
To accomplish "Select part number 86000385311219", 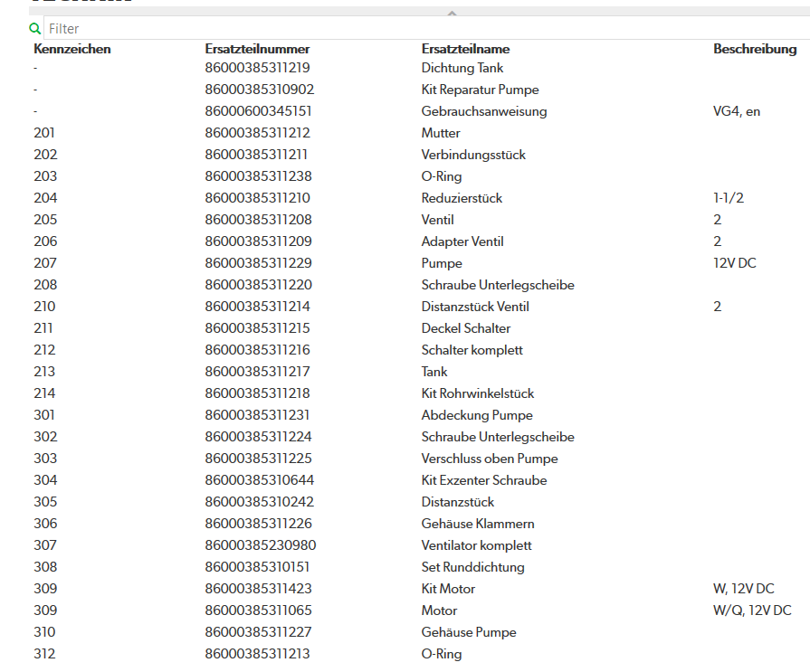I will 257,68.
